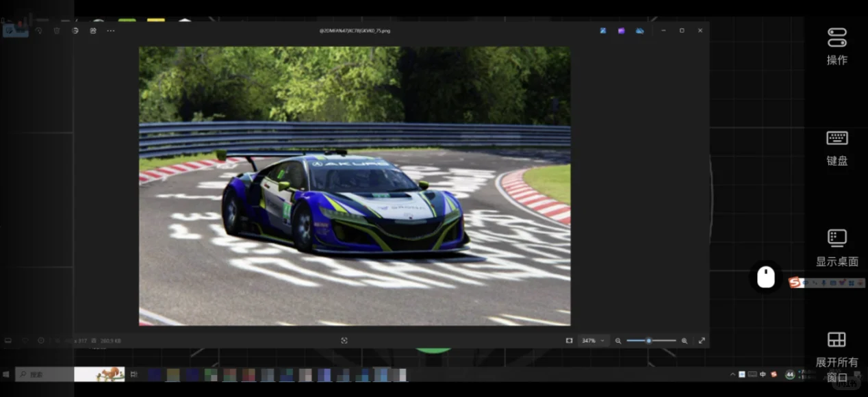Minimize the Photos window
This screenshot has height=397, width=868.
663,31
